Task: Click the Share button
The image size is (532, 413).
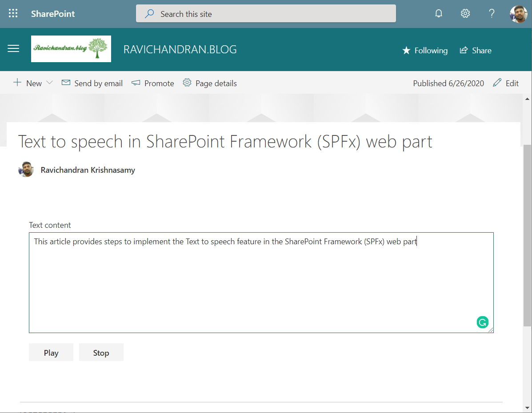Action: (x=476, y=51)
